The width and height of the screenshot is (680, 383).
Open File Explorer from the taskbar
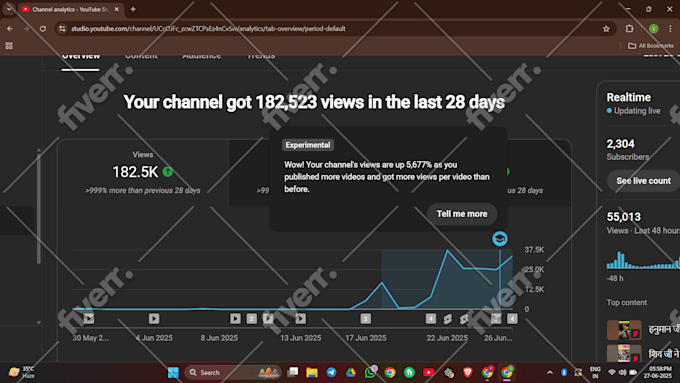(312, 372)
